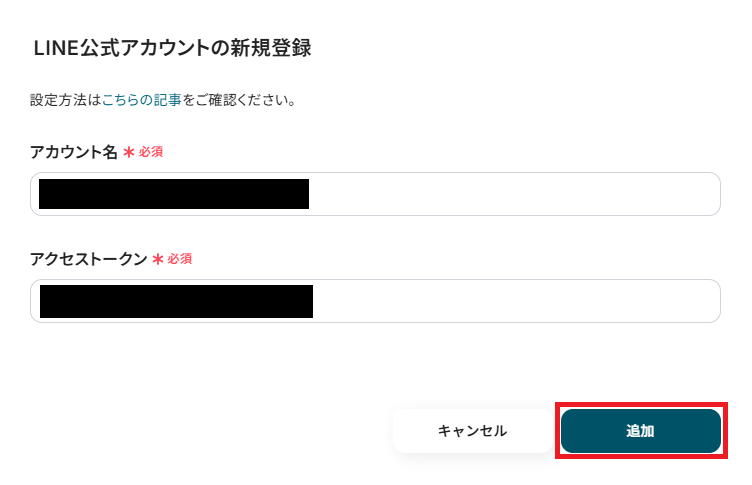Open the こちらの記事 link
This screenshot has width=752, height=485.
(x=141, y=100)
